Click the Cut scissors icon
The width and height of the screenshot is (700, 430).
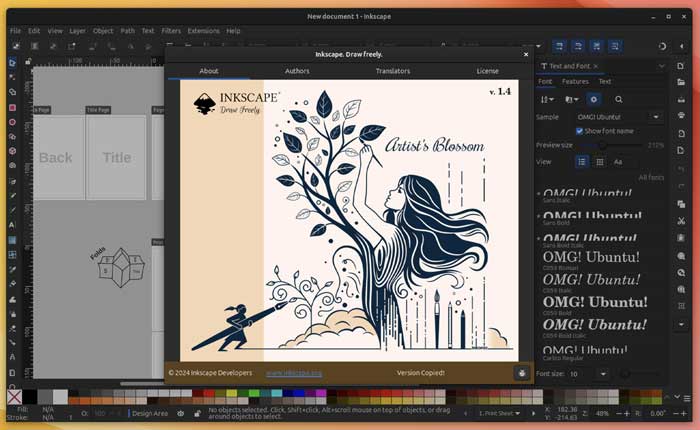(x=681, y=221)
